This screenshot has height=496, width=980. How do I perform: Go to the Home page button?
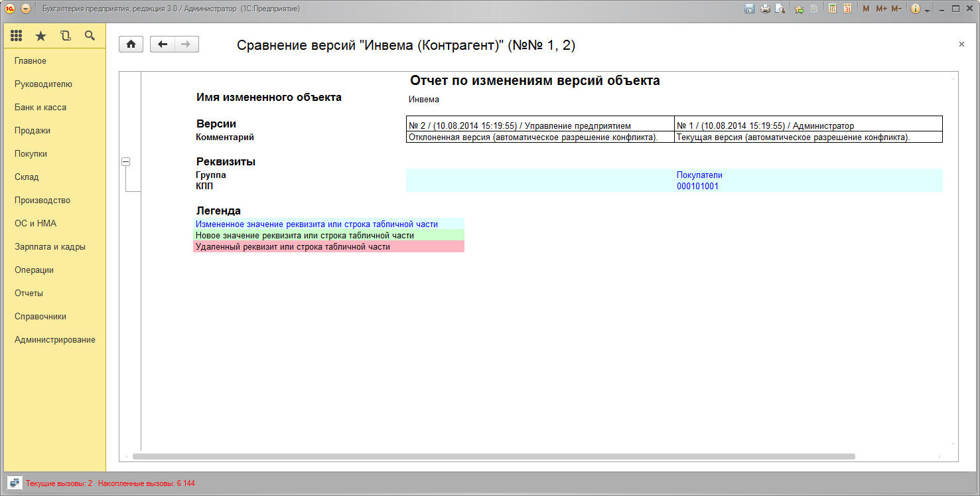tap(131, 44)
